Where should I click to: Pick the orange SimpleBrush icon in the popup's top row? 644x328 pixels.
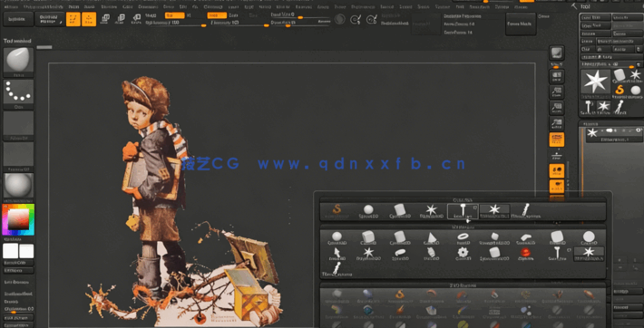(337, 211)
